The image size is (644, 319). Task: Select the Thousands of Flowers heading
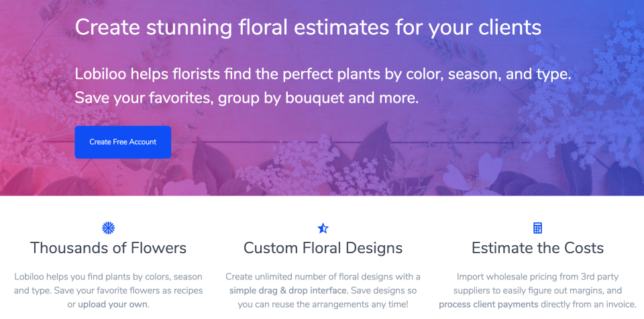pyautogui.click(x=108, y=248)
